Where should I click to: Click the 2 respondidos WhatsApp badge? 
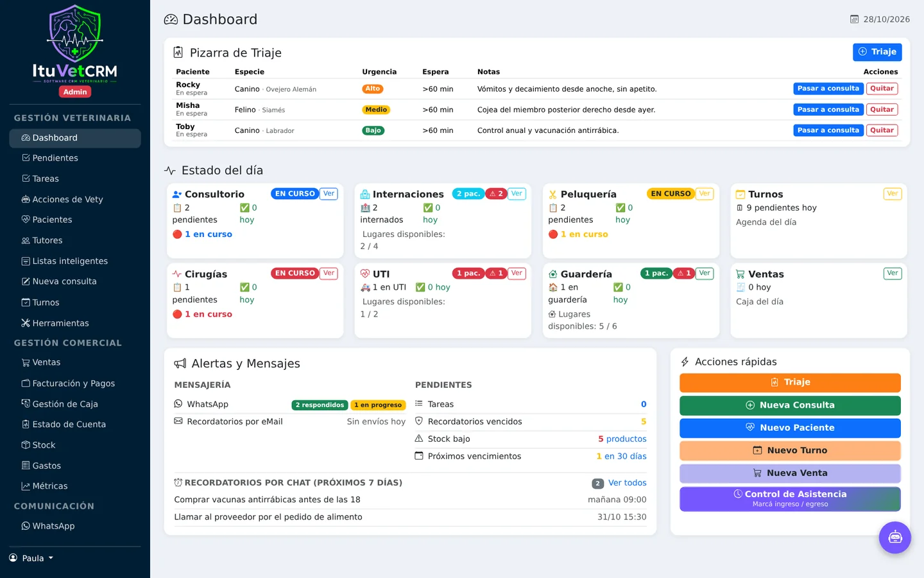click(320, 405)
